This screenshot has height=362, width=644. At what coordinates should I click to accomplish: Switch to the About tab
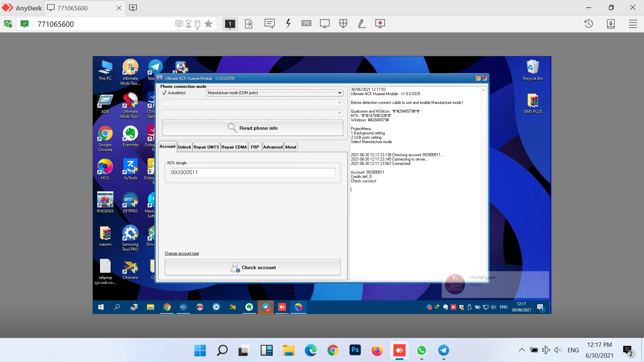click(290, 147)
